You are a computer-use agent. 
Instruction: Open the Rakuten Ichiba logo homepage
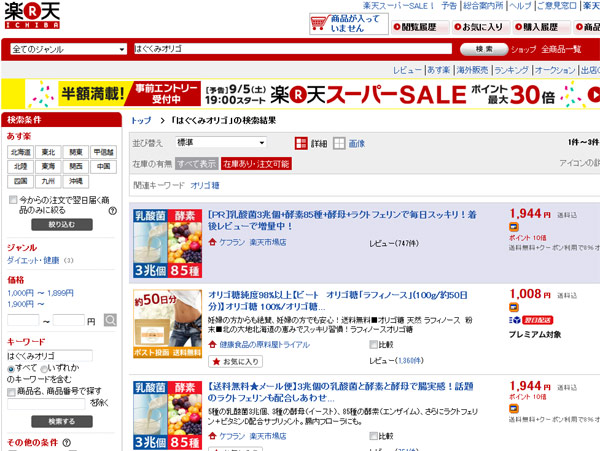pos(32,15)
